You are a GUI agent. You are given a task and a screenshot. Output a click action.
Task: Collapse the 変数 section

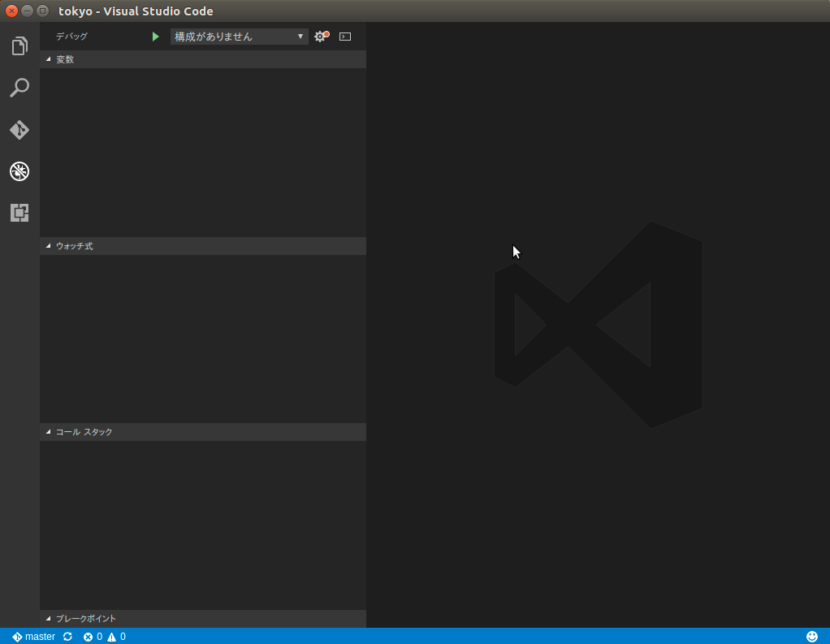203,59
